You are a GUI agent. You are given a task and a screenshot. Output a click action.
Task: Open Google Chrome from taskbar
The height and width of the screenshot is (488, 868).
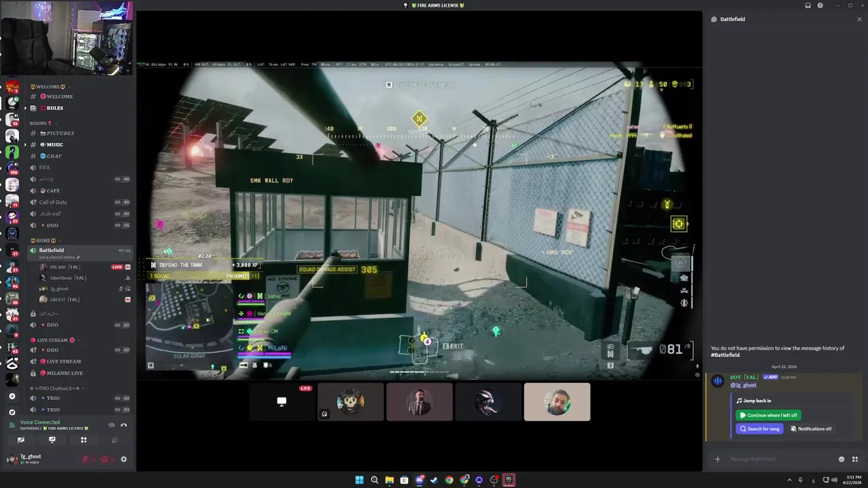449,480
